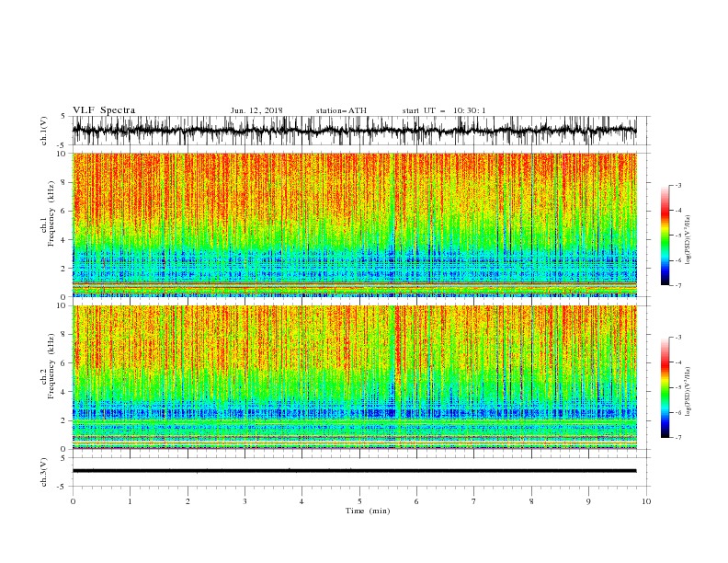The image size is (728, 563).
Task: Click tick label "1" on the Time axis
Action: point(130,501)
